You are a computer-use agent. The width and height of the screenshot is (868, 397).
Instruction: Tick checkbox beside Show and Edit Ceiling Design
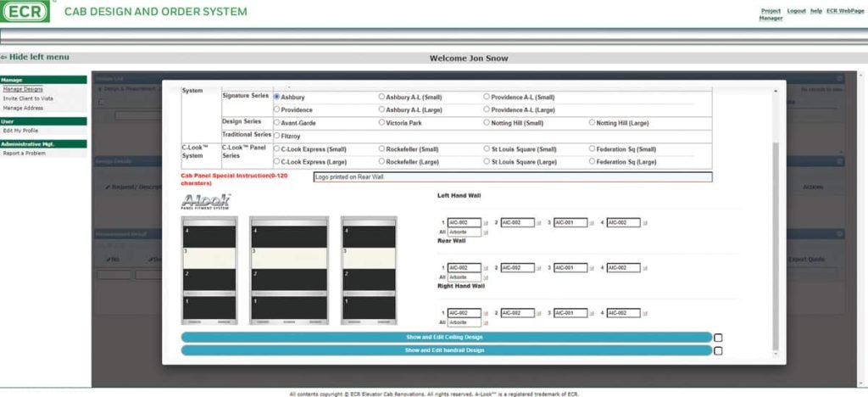tap(718, 338)
